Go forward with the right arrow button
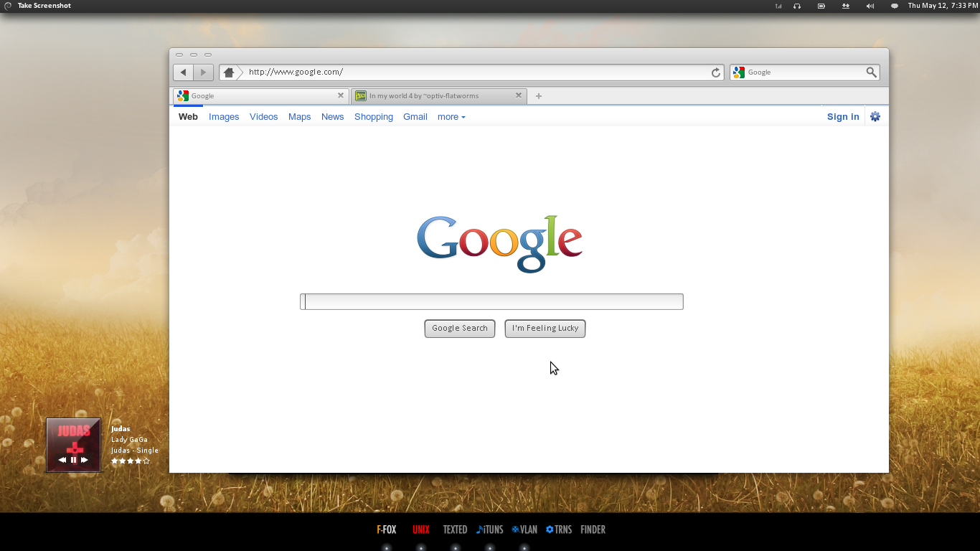 (x=203, y=72)
